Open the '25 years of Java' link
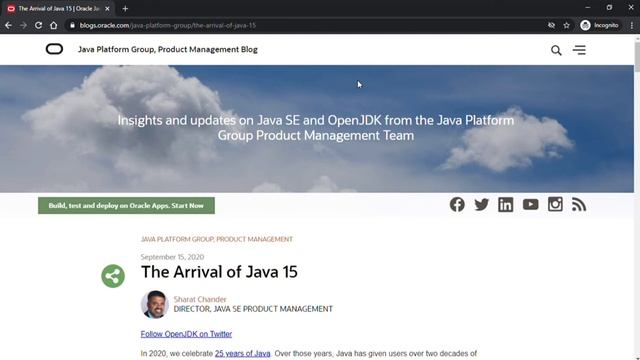This screenshot has height=360, width=640. (242, 353)
